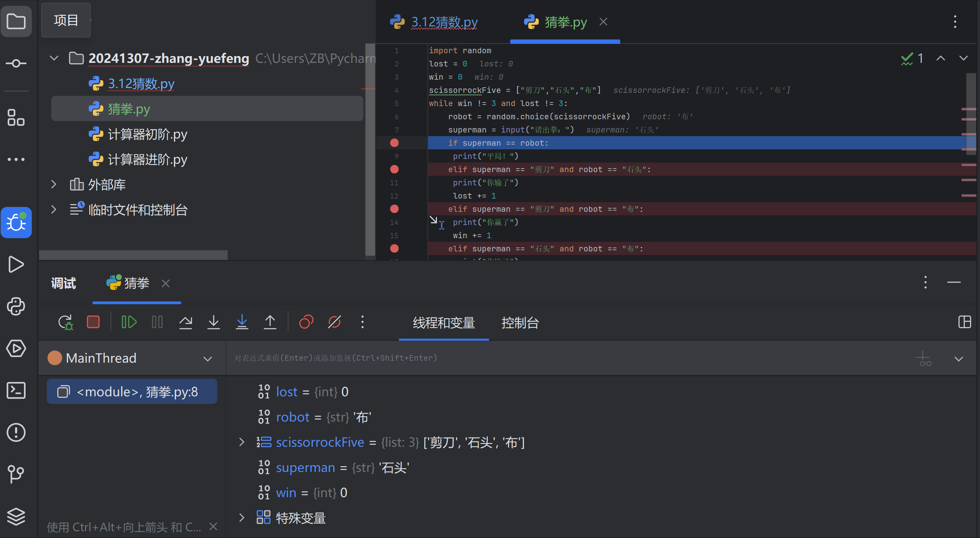Open the MainThread dropdown

[207, 359]
